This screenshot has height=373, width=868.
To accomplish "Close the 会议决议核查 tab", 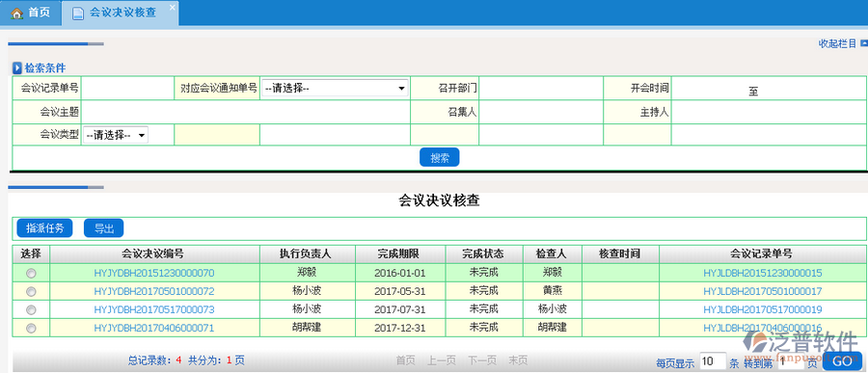I will point(173,7).
